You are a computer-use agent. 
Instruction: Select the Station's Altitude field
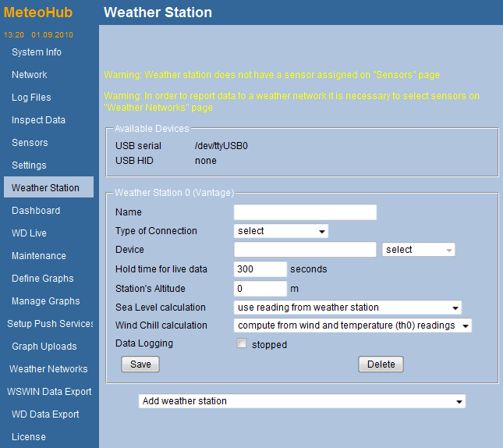point(260,289)
